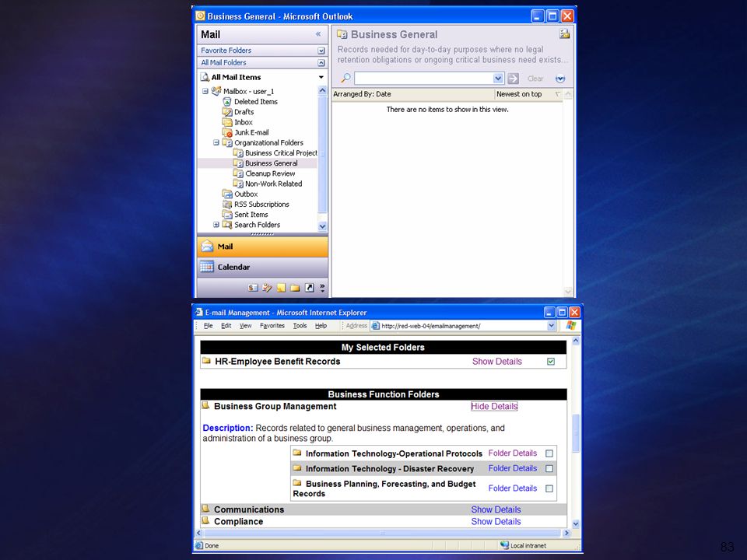The height and width of the screenshot is (560, 747).
Task: Click into the Outlook search input field
Action: (x=423, y=78)
